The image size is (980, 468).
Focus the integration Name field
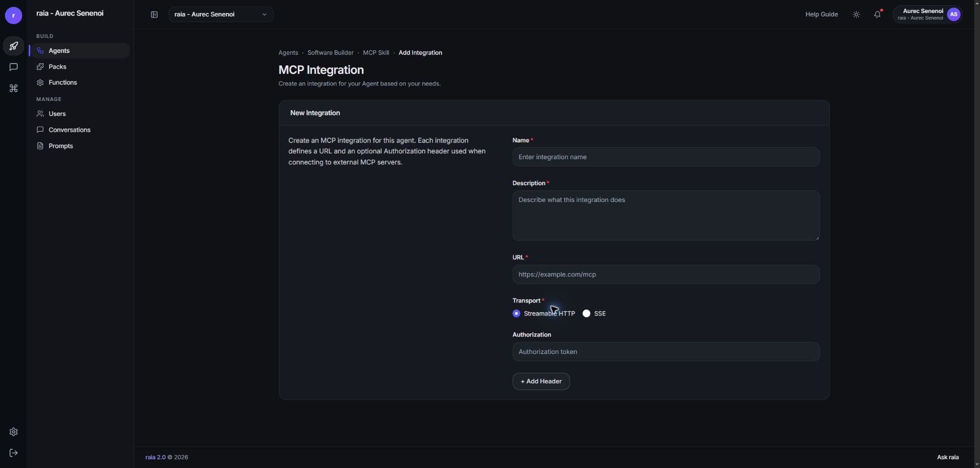tap(666, 157)
